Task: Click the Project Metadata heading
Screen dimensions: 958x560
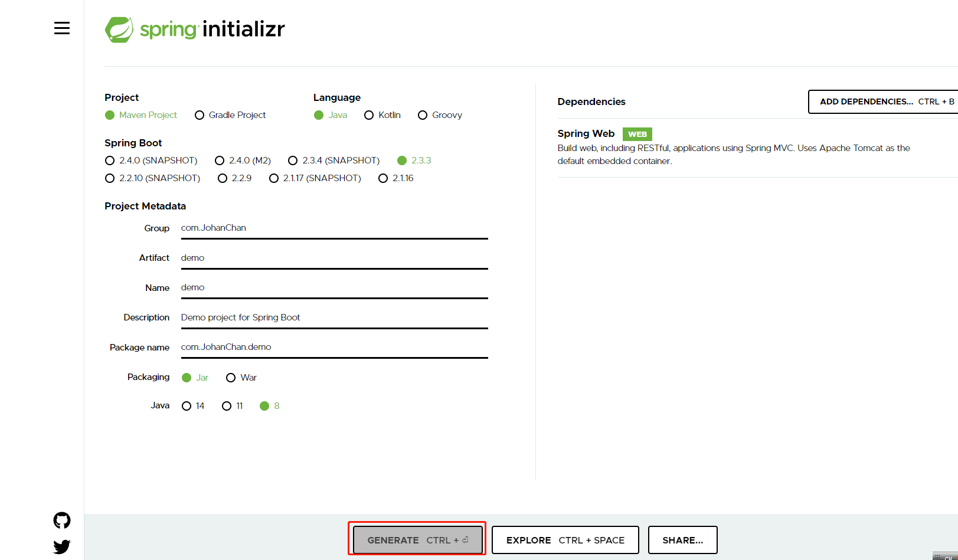Action: pyautogui.click(x=145, y=206)
